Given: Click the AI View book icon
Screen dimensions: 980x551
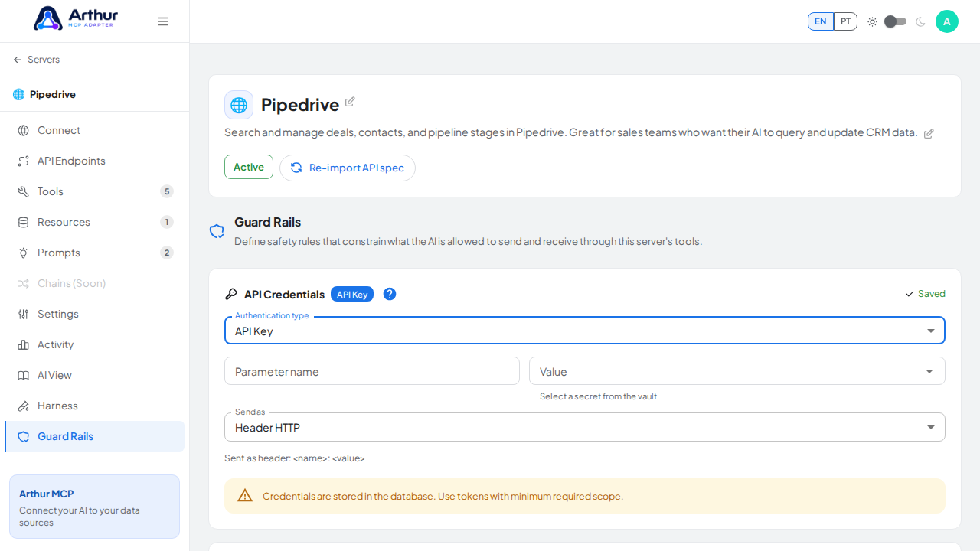Looking at the screenshot, I should click(24, 375).
